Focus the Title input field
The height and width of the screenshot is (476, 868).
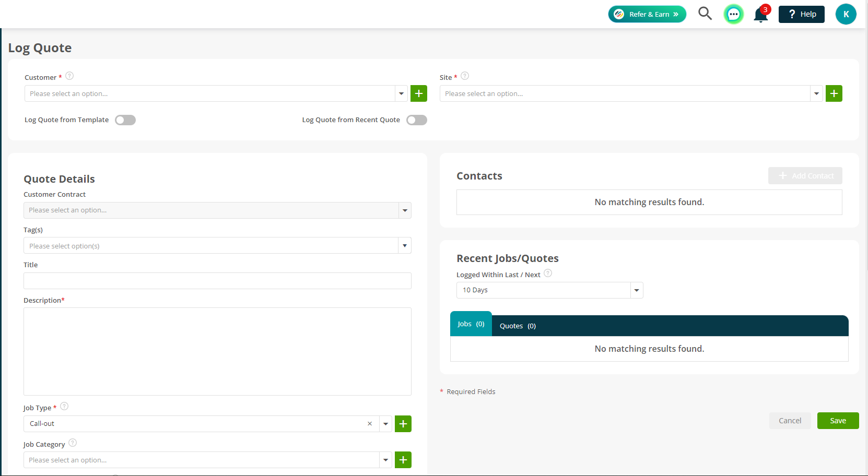(217, 281)
